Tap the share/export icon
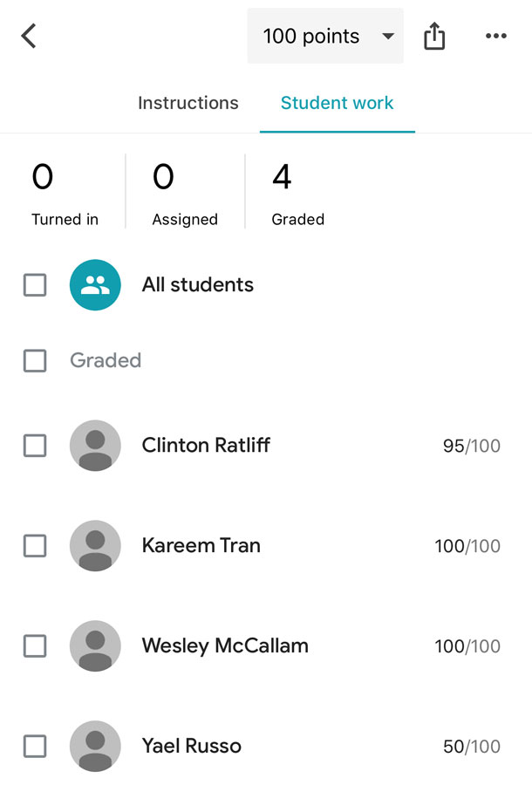 pyautogui.click(x=434, y=36)
